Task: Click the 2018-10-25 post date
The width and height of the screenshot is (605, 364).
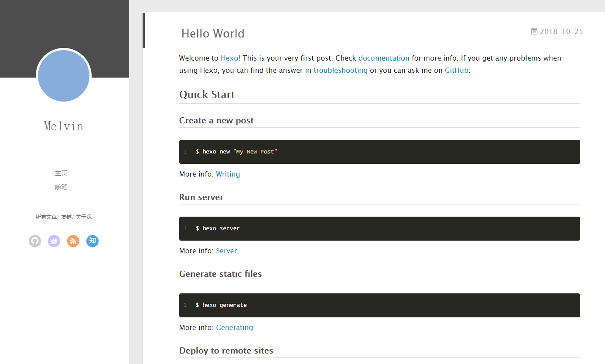Action: tap(561, 31)
